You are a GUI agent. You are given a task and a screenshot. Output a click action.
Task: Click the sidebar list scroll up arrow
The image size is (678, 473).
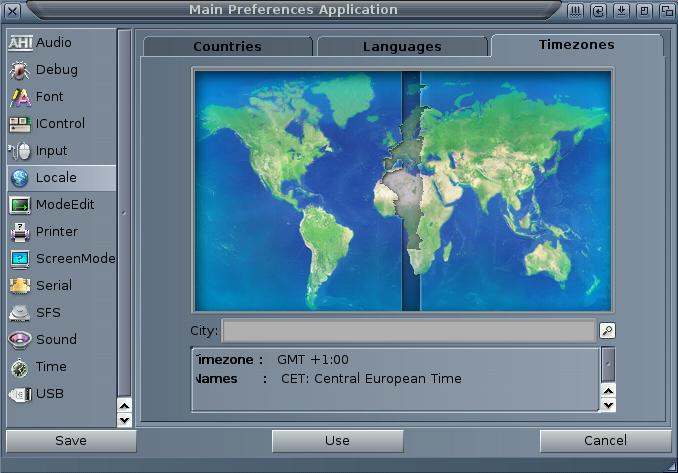pos(125,406)
